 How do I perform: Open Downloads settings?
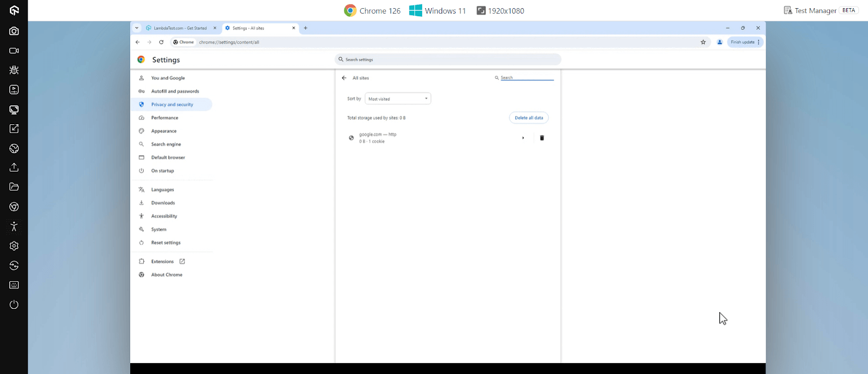163,203
